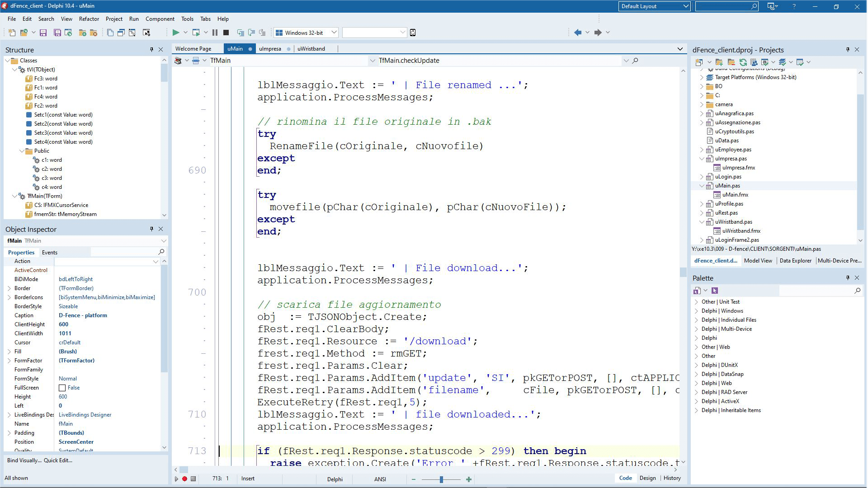The image size is (868, 488).
Task: Pin the Projects panel
Action: pos(848,50)
